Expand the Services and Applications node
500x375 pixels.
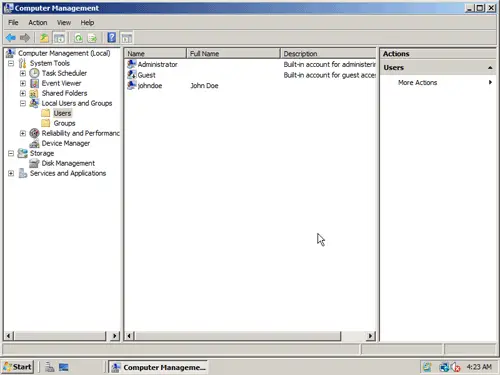(x=11, y=173)
